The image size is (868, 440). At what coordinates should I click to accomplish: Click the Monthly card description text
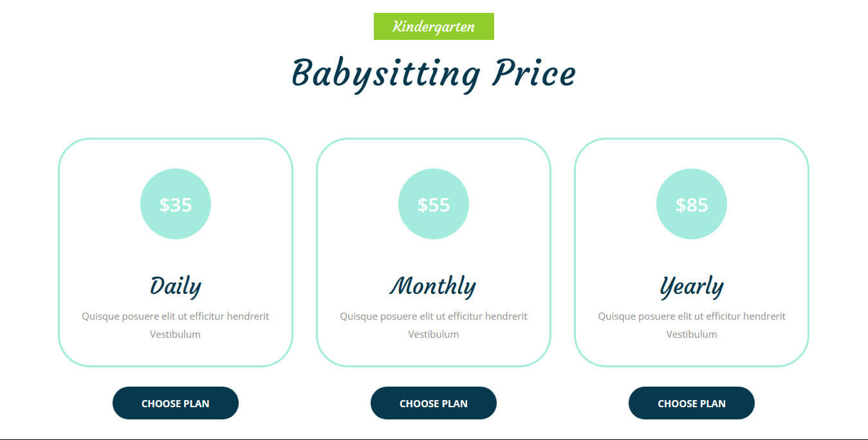tap(434, 325)
